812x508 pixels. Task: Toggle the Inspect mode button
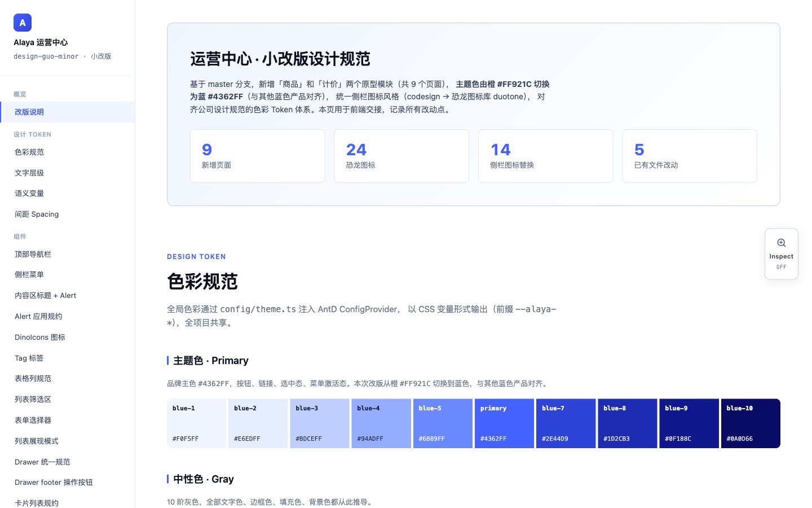point(782,254)
